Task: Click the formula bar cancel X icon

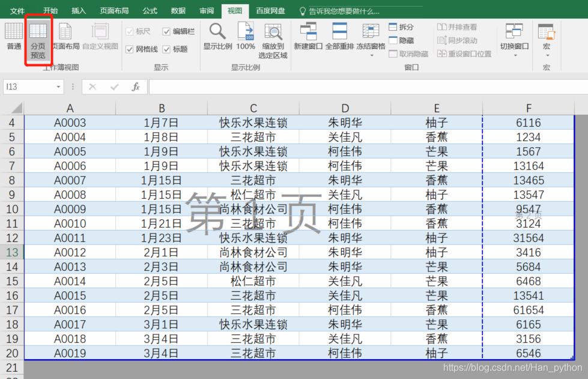Action: pyautogui.click(x=92, y=87)
